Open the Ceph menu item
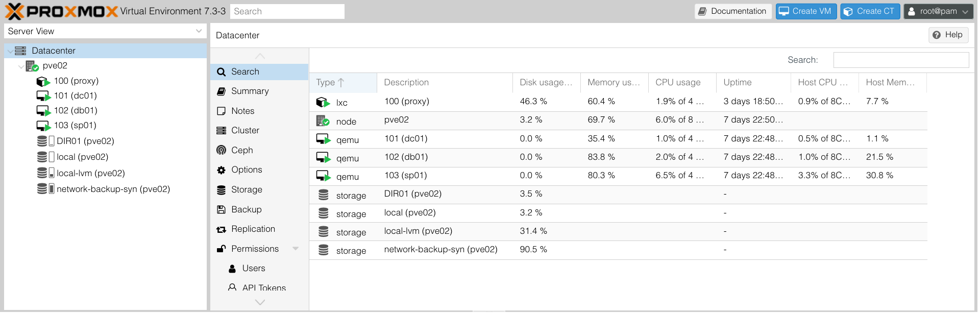The width and height of the screenshot is (980, 313). pos(259,150)
